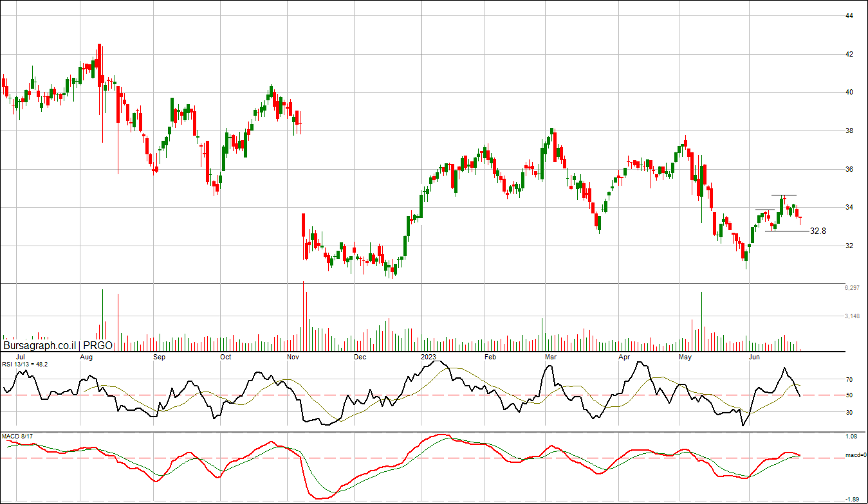Screen dimensions: 868x504
Task: Click the Apr month label
Action: pyautogui.click(x=623, y=356)
